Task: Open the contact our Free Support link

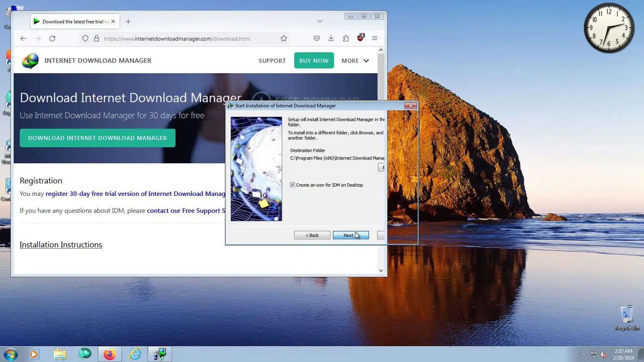Action: click(x=186, y=211)
